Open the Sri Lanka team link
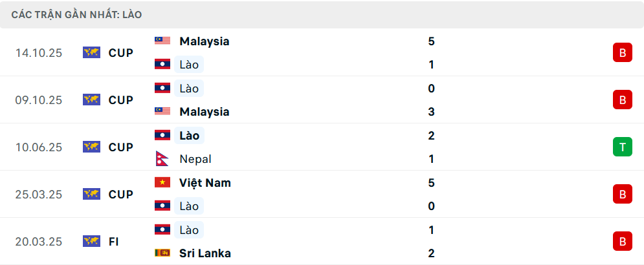Screen dimensions: 644x265 click(205, 253)
